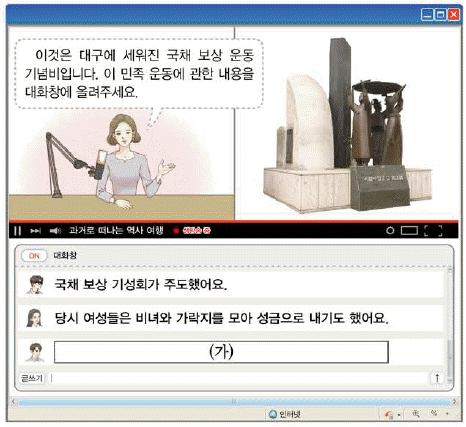Screen dimensions: 466x427
Task: Expand the security icon dropdown arrow in status bar
Action: [399, 415]
